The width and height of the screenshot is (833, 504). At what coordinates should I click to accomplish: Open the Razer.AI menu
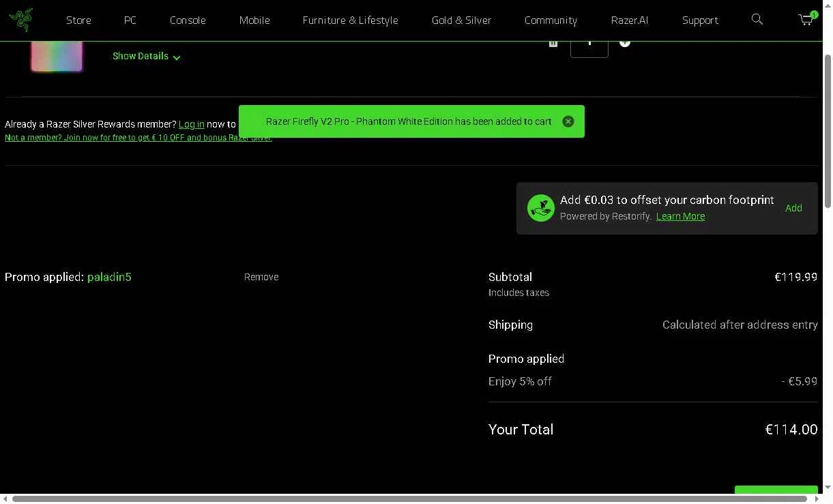(630, 20)
